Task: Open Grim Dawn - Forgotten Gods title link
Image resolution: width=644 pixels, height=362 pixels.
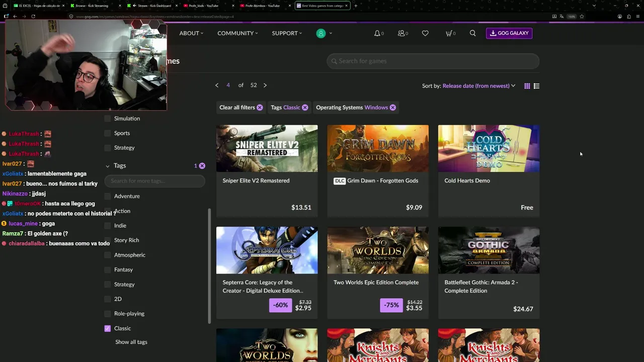Action: click(382, 180)
